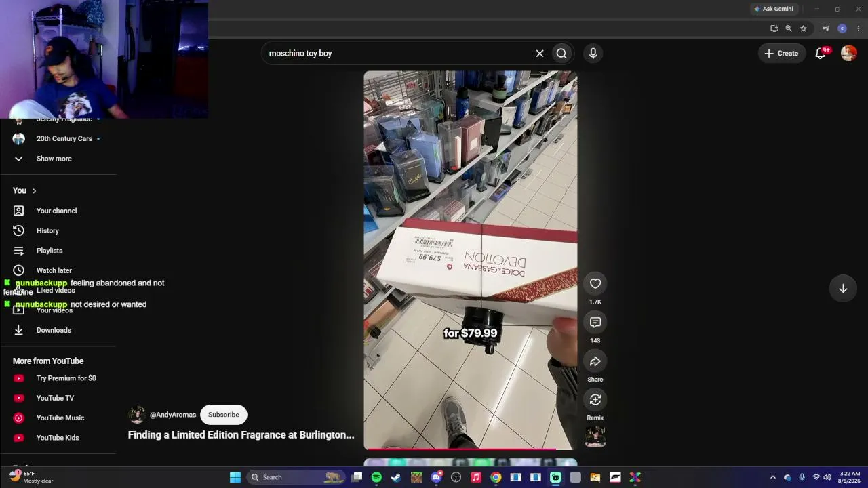
Task: Seek the Short's red progress bar
Action: point(471,449)
